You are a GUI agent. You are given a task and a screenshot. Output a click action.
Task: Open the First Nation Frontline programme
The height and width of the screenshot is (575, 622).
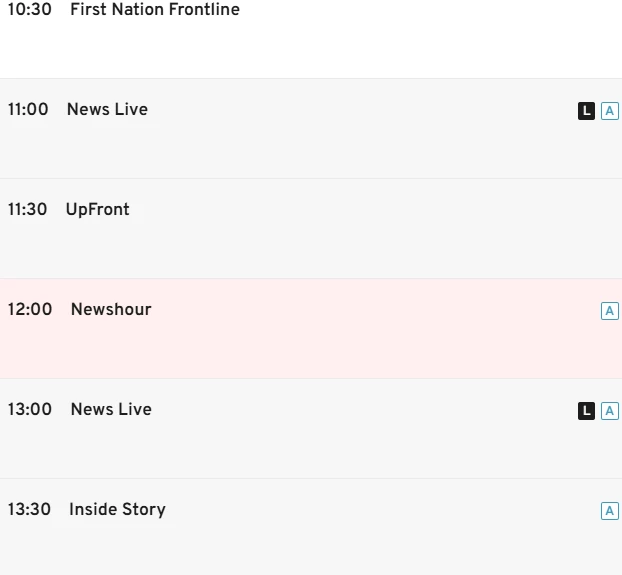pos(155,10)
